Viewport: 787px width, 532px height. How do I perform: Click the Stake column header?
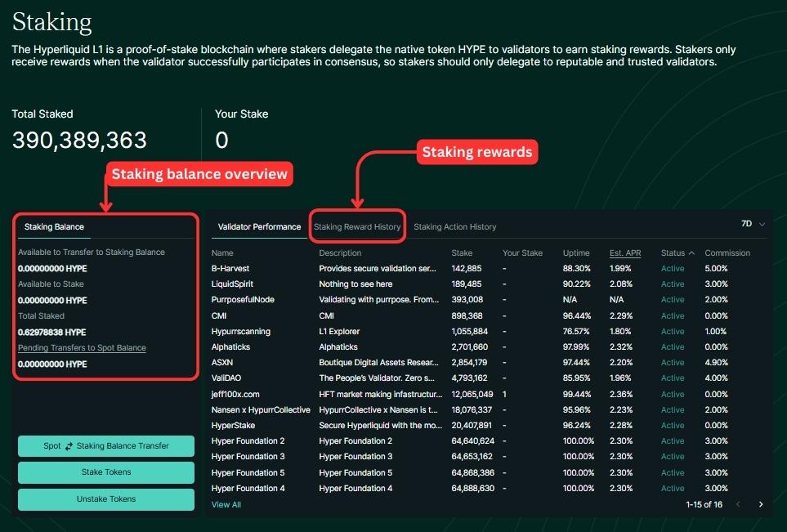(462, 253)
